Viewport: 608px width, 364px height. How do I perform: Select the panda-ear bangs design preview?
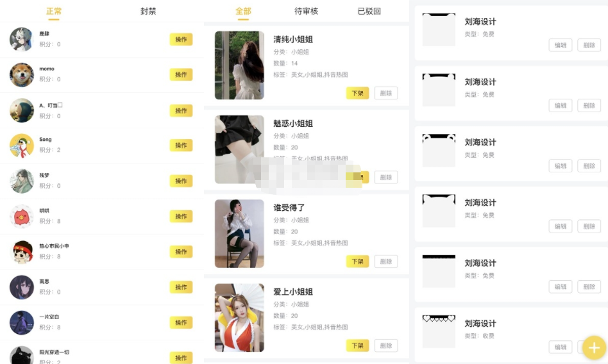pyautogui.click(x=439, y=150)
